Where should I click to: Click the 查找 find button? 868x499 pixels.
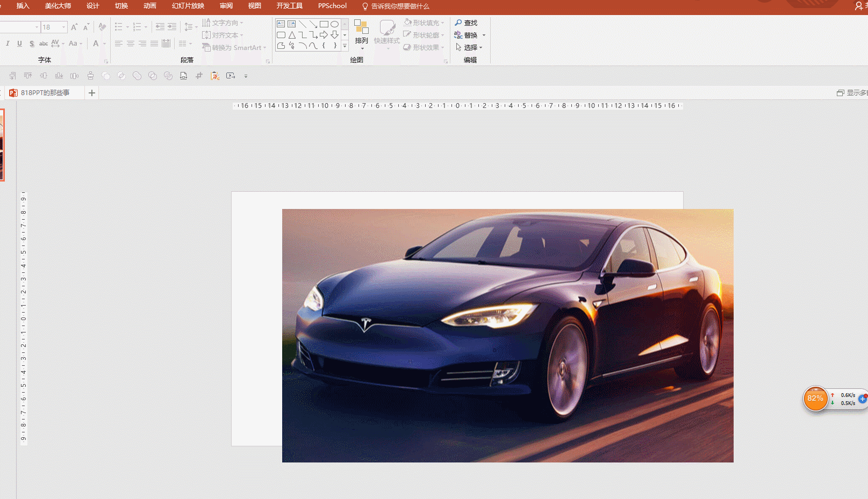coord(466,23)
